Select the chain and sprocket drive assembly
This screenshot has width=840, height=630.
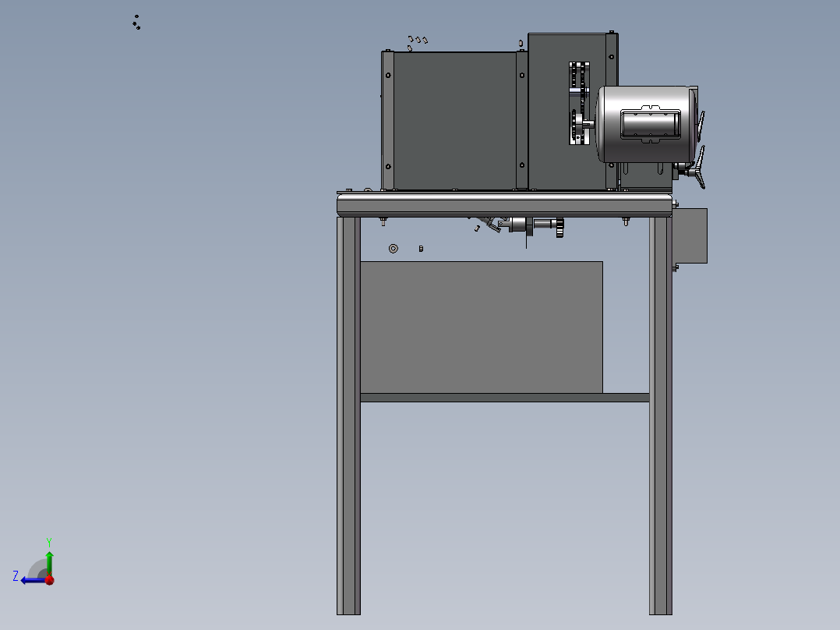579,103
